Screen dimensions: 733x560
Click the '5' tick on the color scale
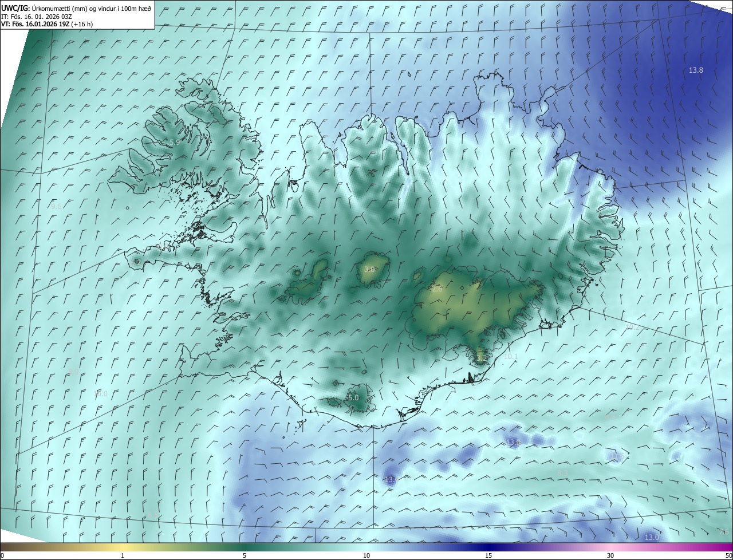(245, 555)
